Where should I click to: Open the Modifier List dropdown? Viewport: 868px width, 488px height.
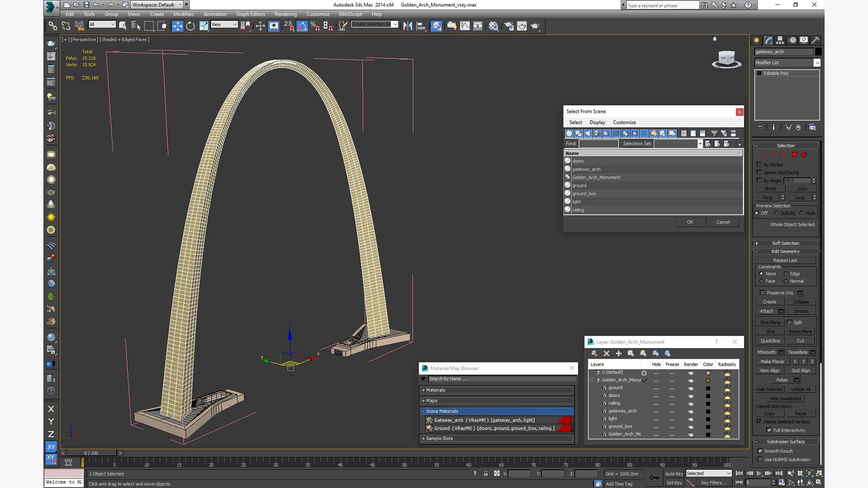[x=817, y=63]
